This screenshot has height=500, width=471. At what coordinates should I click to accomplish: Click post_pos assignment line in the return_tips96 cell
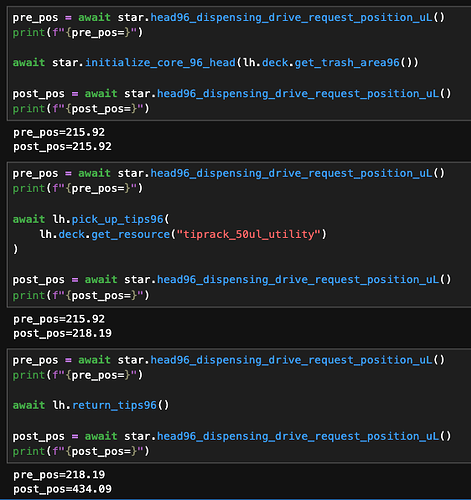(x=232, y=436)
